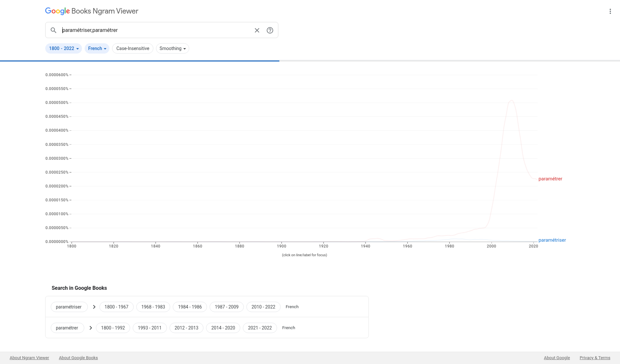Clear the search query with X icon
The width and height of the screenshot is (620, 364).
coord(257,30)
